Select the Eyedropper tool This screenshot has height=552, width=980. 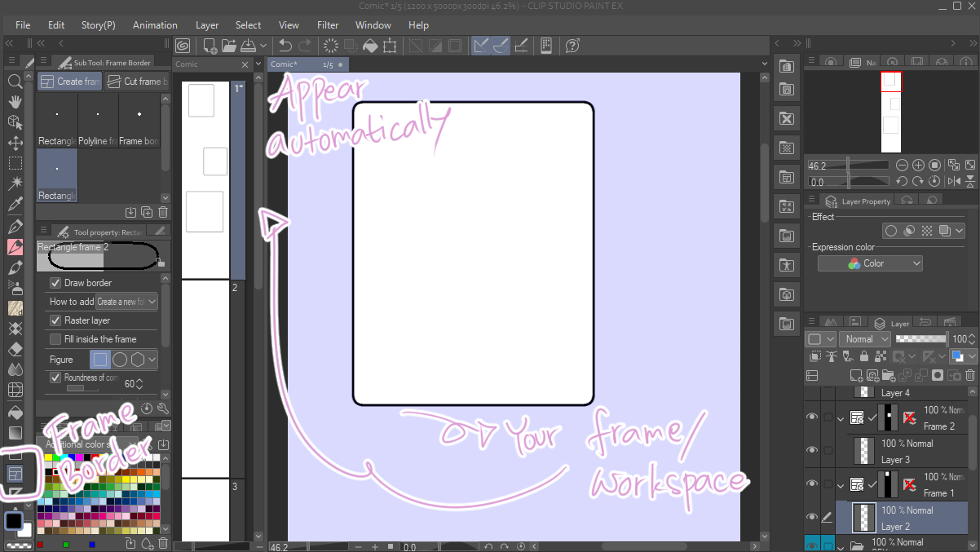click(x=15, y=205)
